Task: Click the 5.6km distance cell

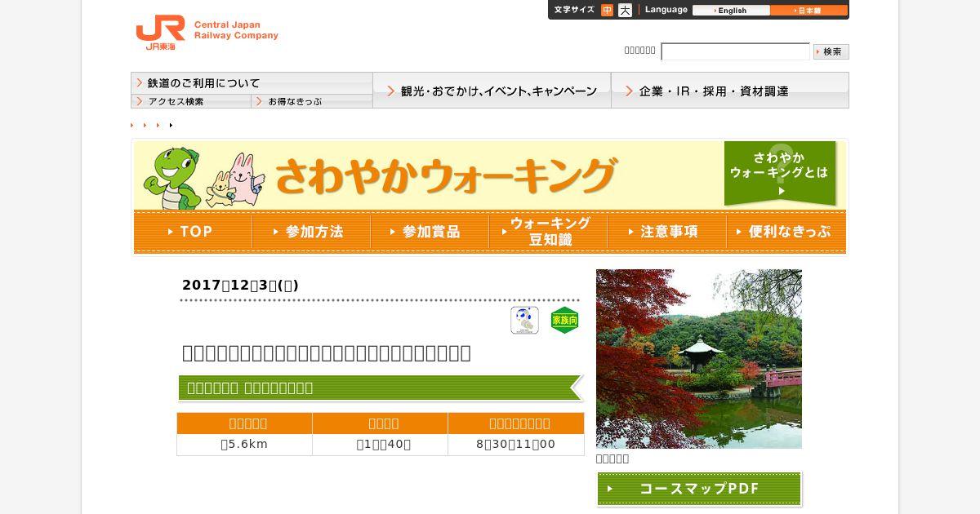Action: coord(244,445)
